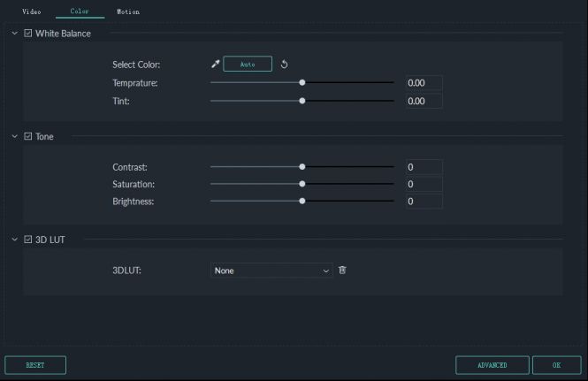Screen dimensions: 588x381
Task: Click the "Tint:" label
Action: pyautogui.click(x=121, y=102)
